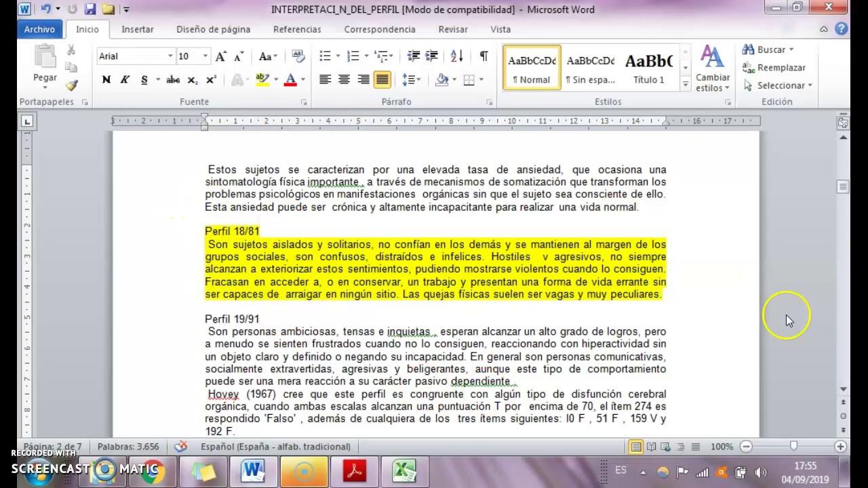Switch to the Referencias tab
This screenshot has height=488, width=868.
point(297,29)
